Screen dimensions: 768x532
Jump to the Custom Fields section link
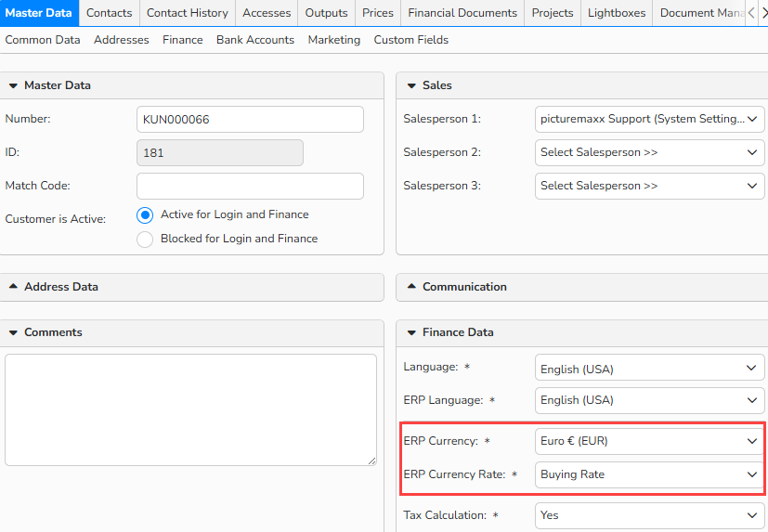point(411,40)
